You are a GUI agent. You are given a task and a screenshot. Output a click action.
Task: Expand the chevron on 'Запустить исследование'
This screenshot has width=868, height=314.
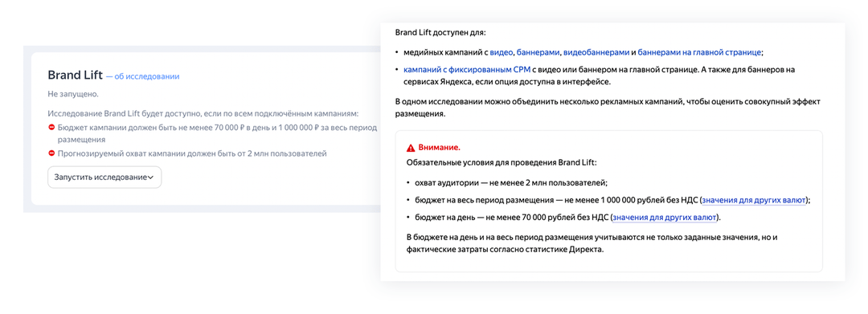[x=150, y=177]
